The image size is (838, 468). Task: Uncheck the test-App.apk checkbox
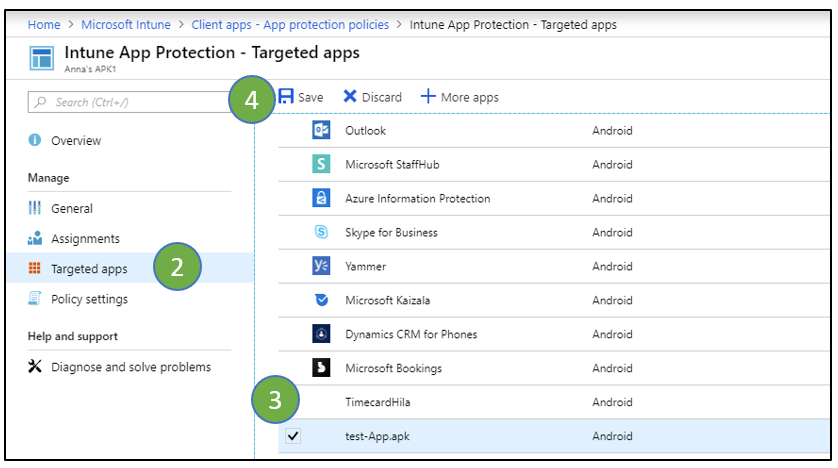pos(293,436)
